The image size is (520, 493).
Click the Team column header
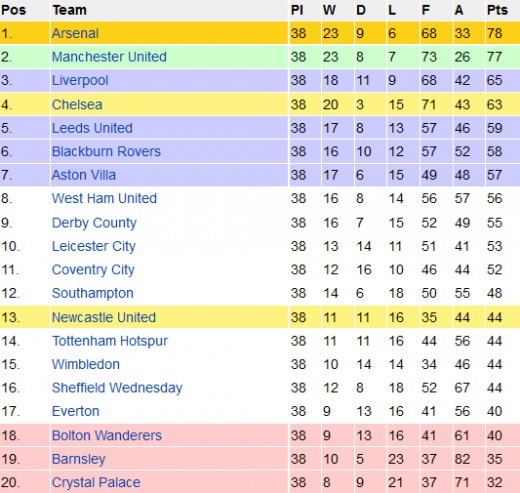(69, 10)
